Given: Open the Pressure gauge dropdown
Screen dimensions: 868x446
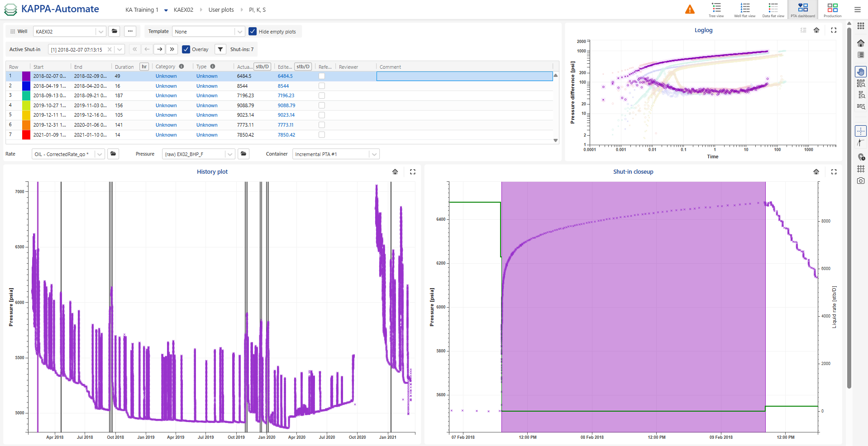Looking at the screenshot, I should (230, 154).
